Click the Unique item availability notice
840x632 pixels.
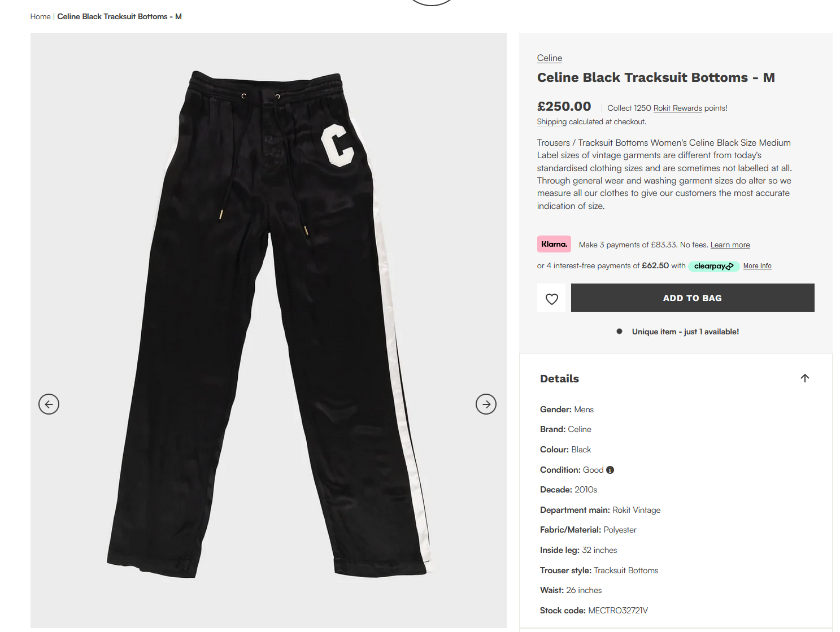point(685,332)
